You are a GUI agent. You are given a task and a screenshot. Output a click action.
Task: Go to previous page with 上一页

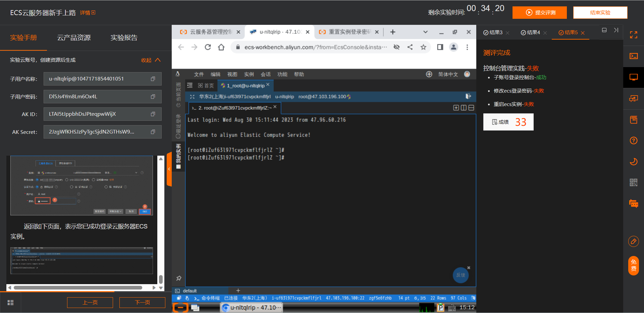click(x=90, y=303)
